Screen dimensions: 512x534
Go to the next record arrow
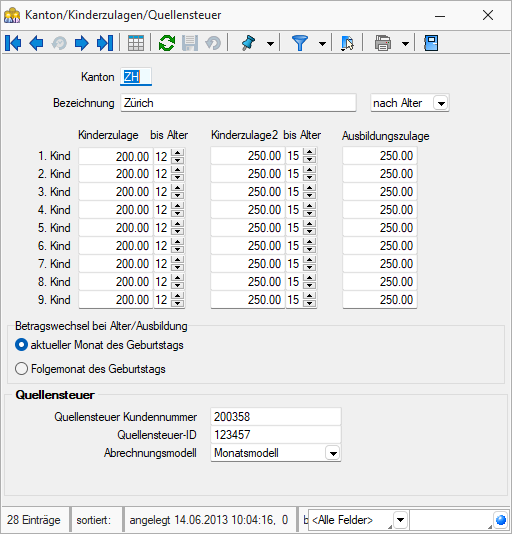(x=82, y=43)
